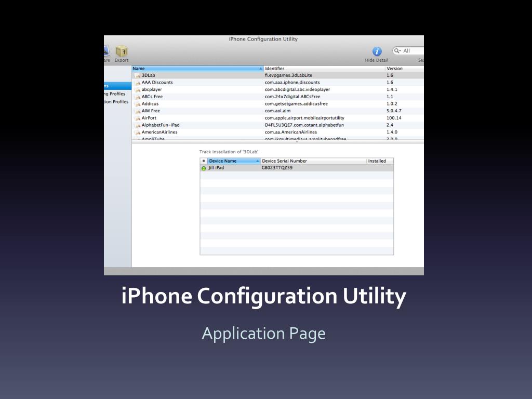532x399 pixels.
Task: Sort by the Identifier column header
Action: coord(324,69)
